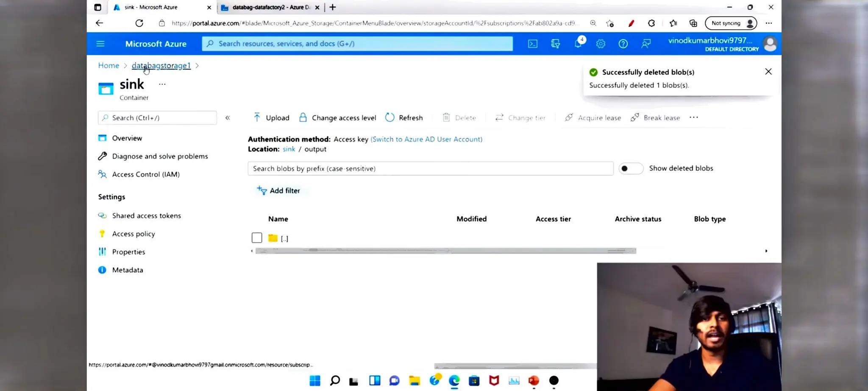Image resolution: width=868 pixels, height=391 pixels.
Task: Open the Feedback icon in header
Action: pos(646,44)
